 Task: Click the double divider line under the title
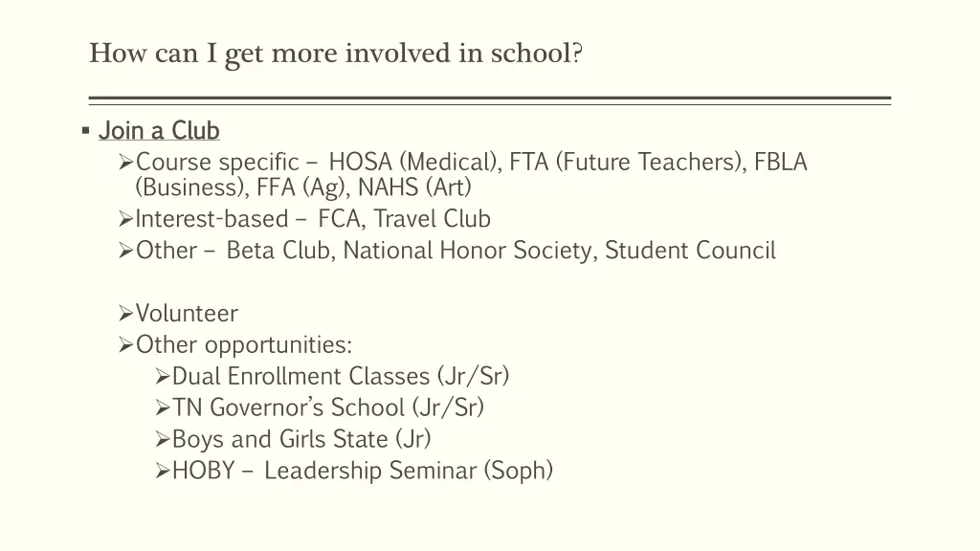[x=489, y=99]
